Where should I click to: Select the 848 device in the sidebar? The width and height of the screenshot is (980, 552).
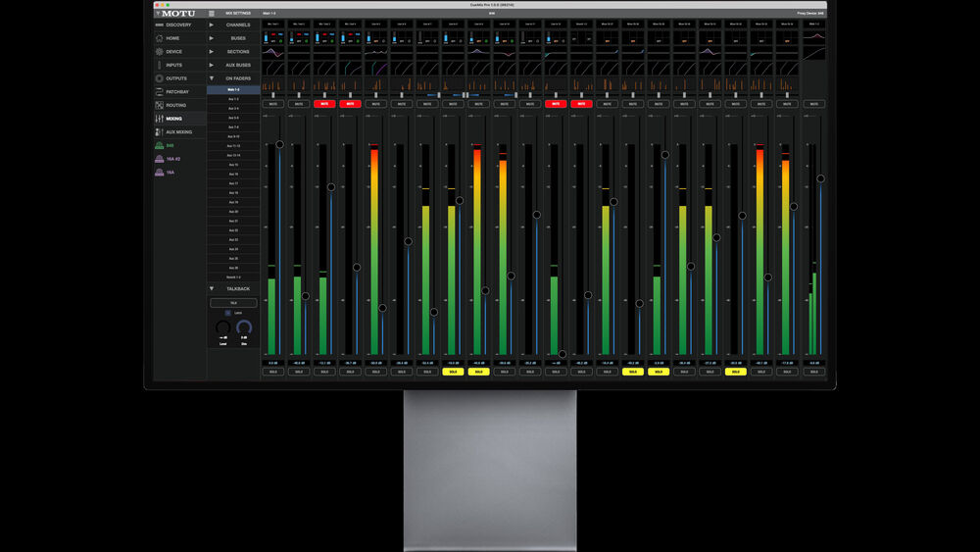click(169, 145)
